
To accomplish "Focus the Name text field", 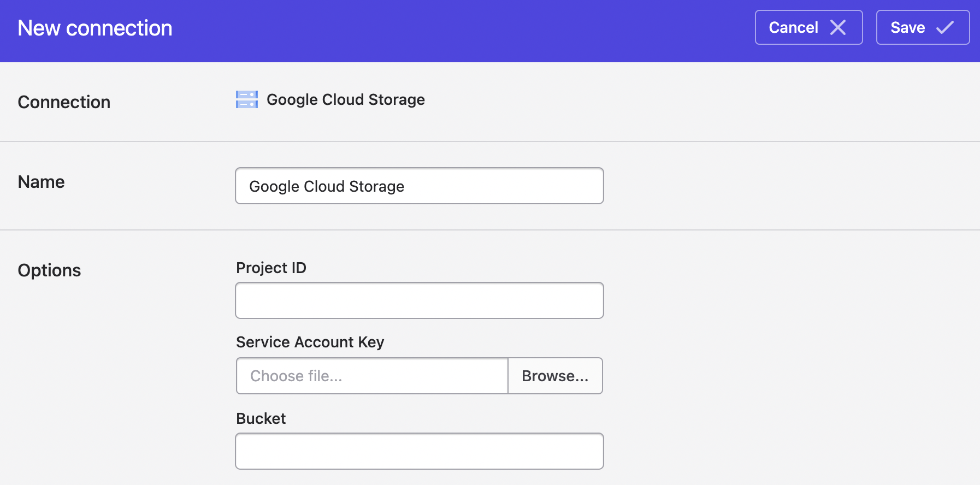I will 419,186.
